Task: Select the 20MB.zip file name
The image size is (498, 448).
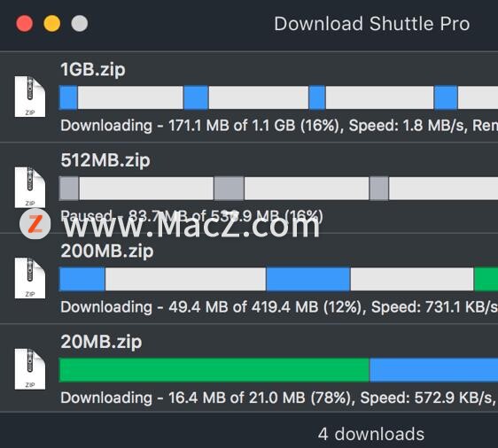Action: (x=101, y=342)
